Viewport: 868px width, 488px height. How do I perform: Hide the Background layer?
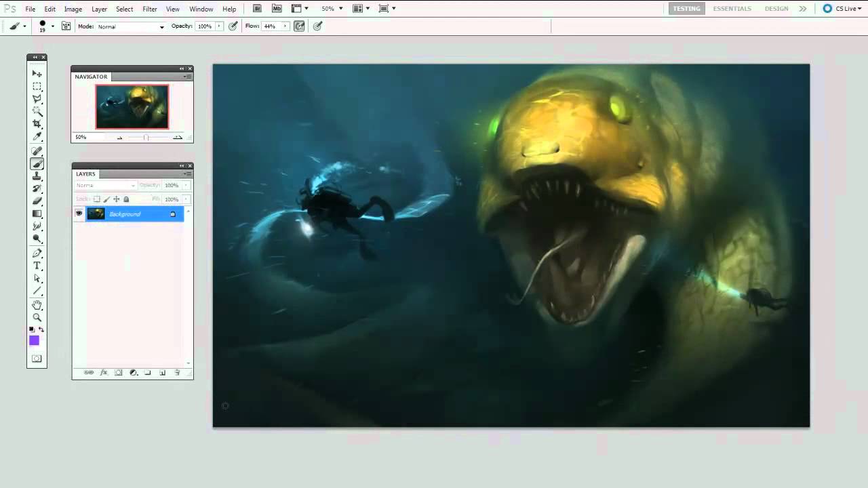79,214
